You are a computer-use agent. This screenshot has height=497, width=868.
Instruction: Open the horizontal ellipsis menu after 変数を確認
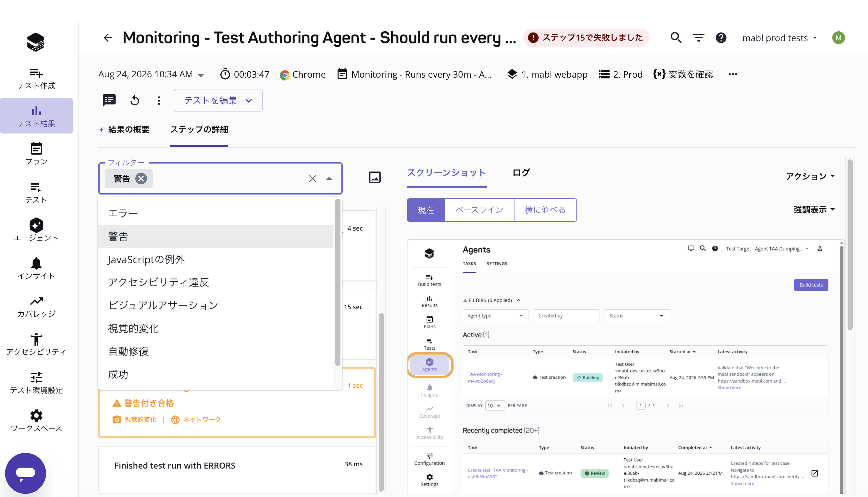[733, 74]
